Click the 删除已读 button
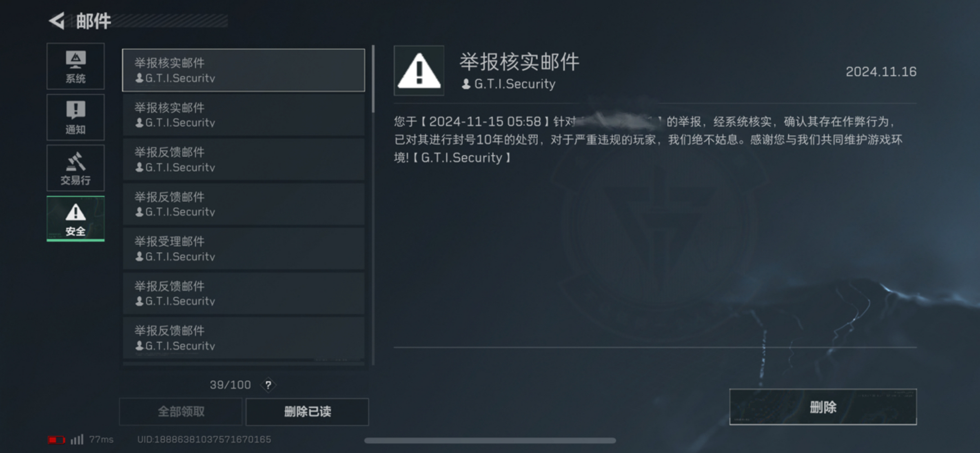980x453 pixels. coord(307,411)
